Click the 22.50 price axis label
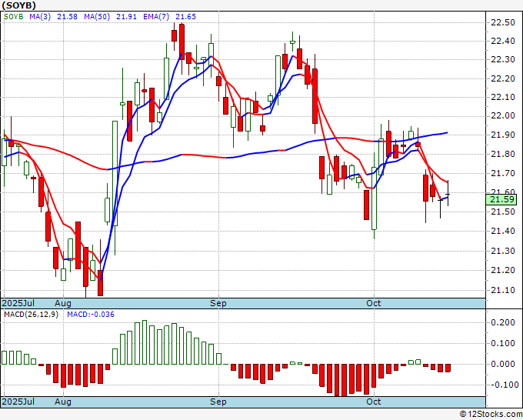Screen dimensions: 523x420 [x=503, y=22]
